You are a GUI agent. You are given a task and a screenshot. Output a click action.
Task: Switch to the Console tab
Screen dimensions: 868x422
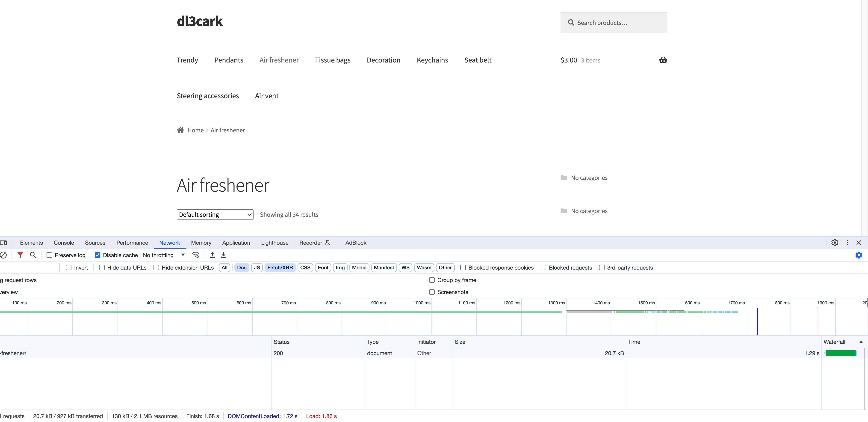pos(64,243)
